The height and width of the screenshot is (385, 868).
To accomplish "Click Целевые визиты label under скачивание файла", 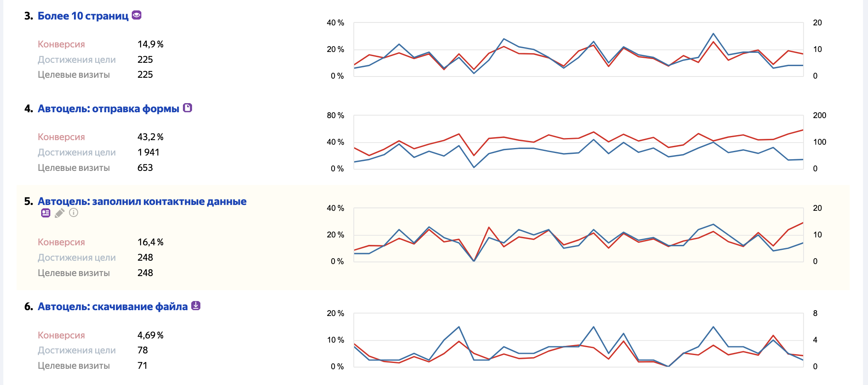I will (74, 365).
